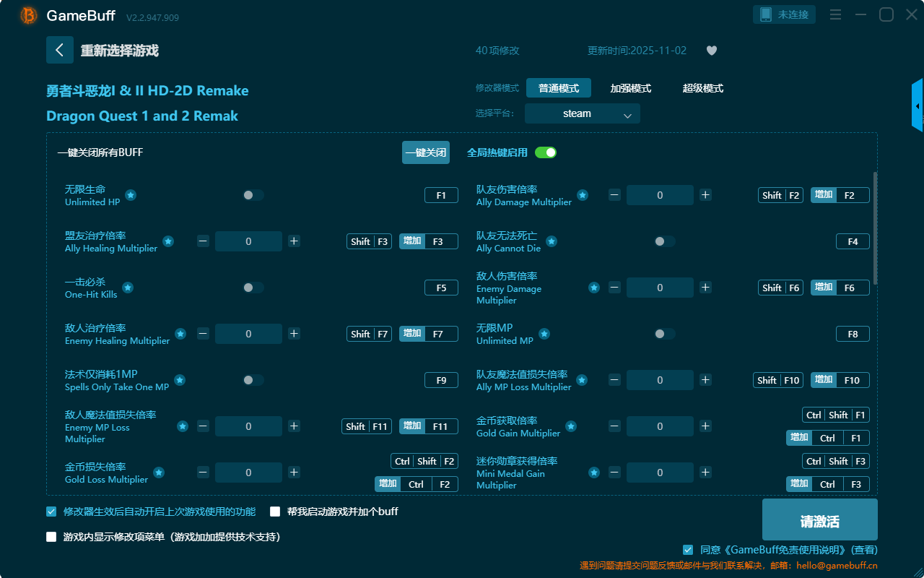Click the Gold Gain Multiplier value field

click(660, 426)
